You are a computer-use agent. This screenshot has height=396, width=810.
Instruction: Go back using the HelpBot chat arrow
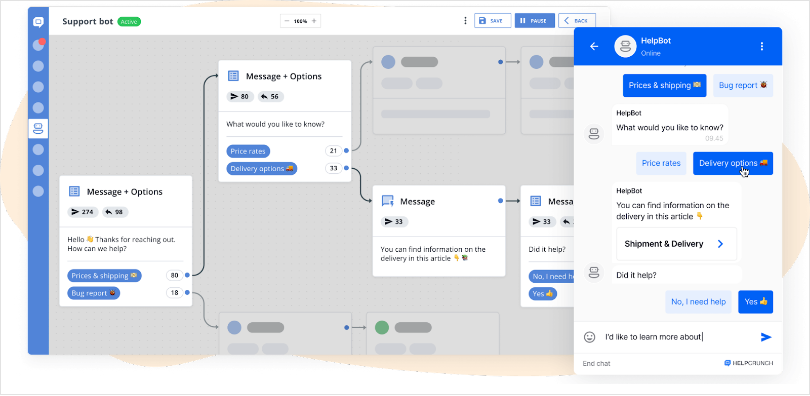594,46
